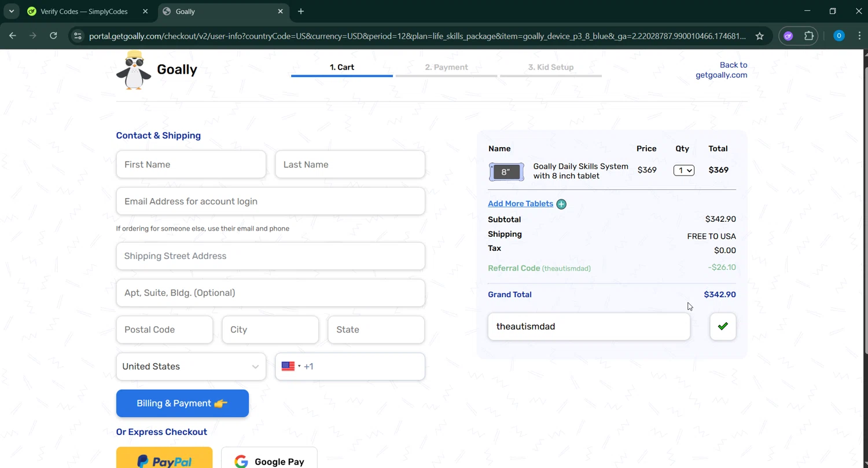The image size is (868, 468).
Task: Click the Goally Daily Skills System product name
Action: pos(580,171)
